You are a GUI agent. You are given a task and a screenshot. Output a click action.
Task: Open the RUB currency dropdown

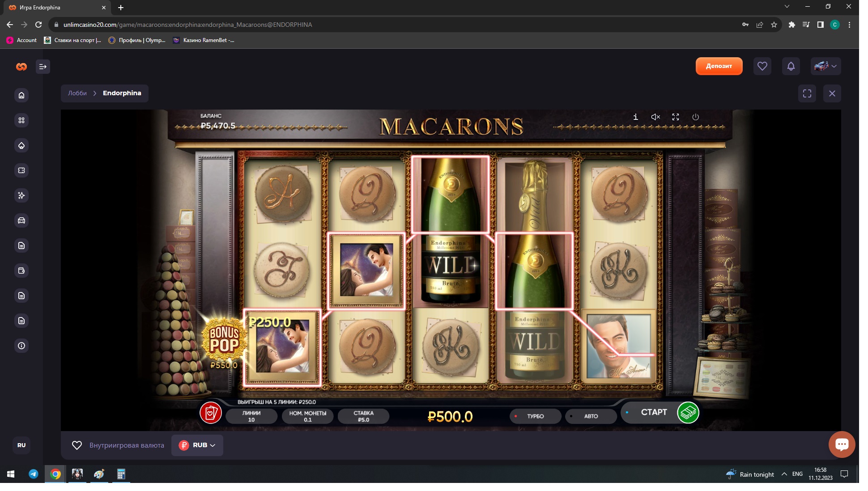click(197, 445)
